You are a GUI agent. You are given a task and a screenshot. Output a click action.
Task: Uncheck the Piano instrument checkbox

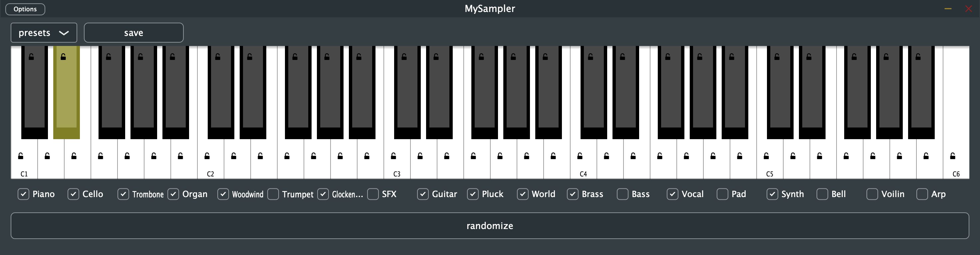click(x=23, y=194)
